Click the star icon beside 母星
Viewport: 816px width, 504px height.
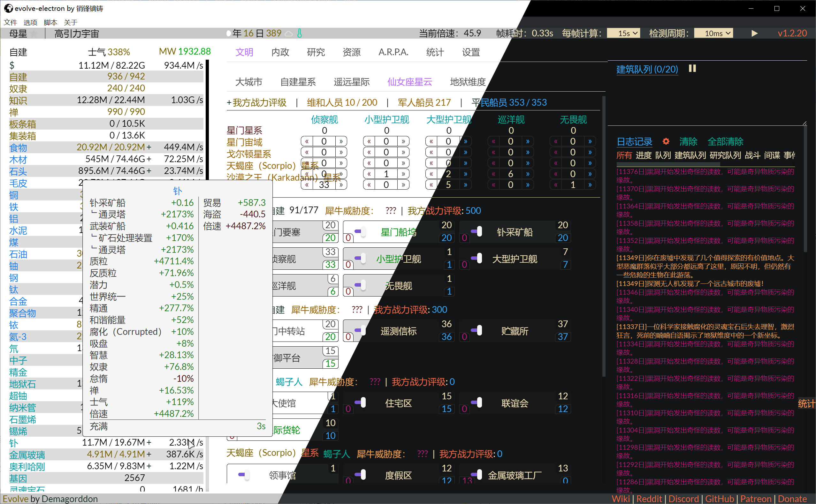34,34
